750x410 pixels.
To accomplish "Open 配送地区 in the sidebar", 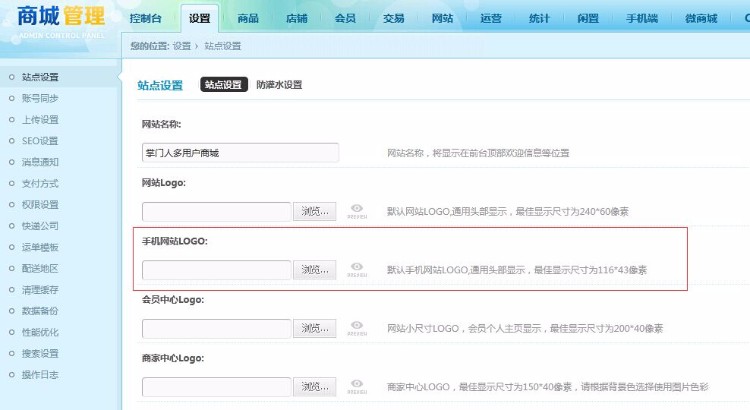I will [x=40, y=268].
